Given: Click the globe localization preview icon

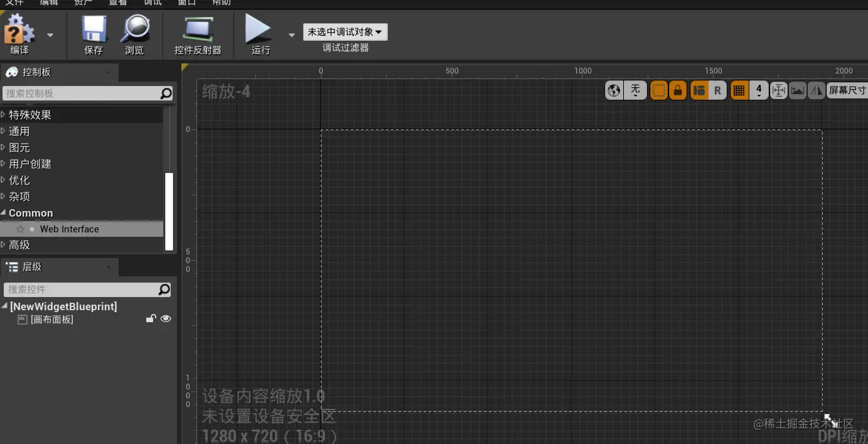Looking at the screenshot, I should coord(614,90).
